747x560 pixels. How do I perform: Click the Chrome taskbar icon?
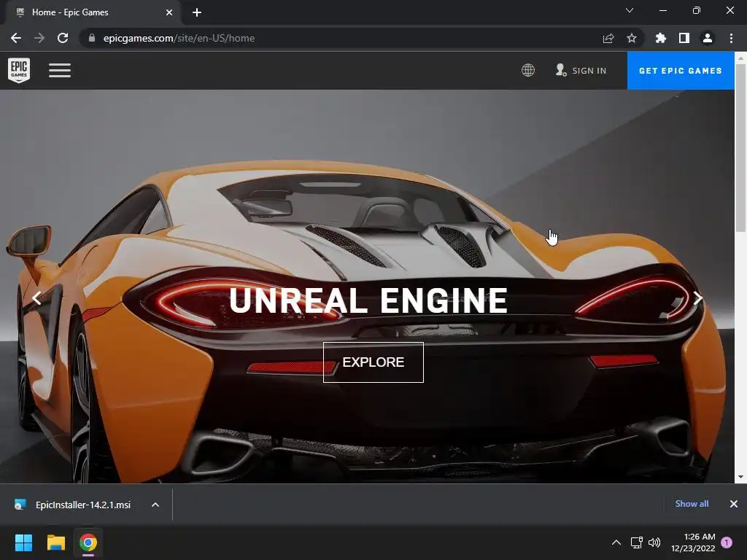88,542
